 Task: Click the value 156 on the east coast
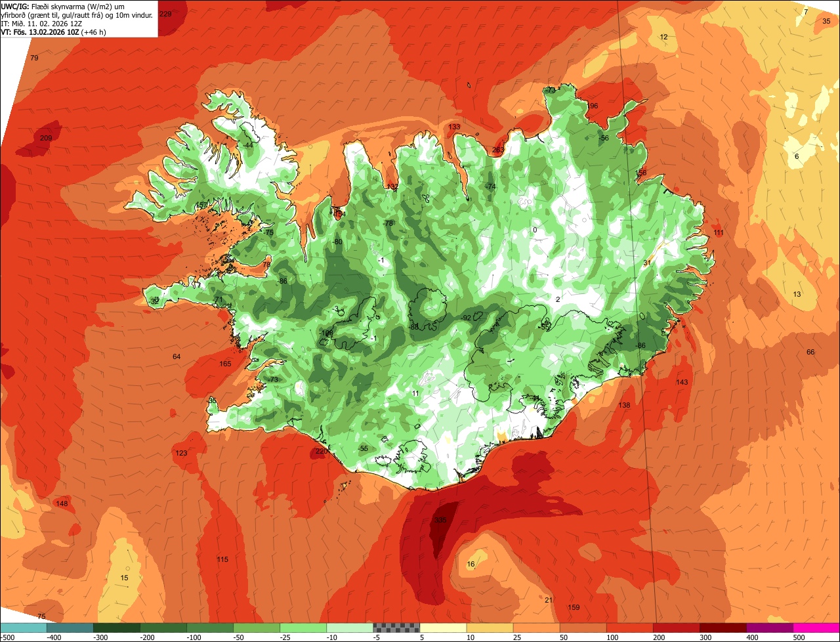tap(641, 173)
